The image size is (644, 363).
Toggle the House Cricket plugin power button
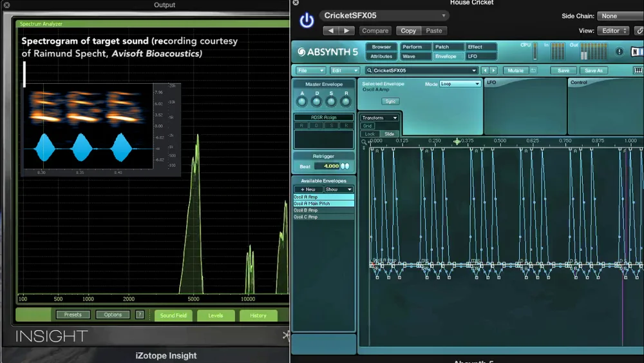pyautogui.click(x=307, y=20)
